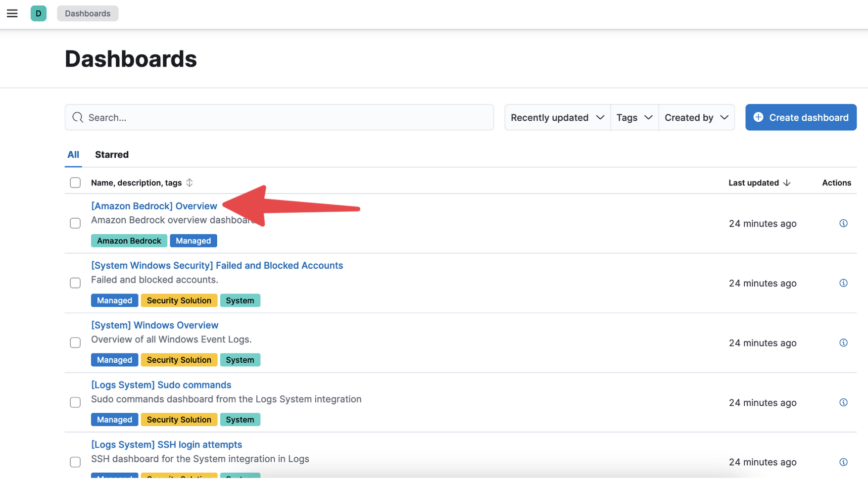Click '24 minutes ago' in the Sudo commands row
Screen dimensions: 868x482
coord(763,403)
